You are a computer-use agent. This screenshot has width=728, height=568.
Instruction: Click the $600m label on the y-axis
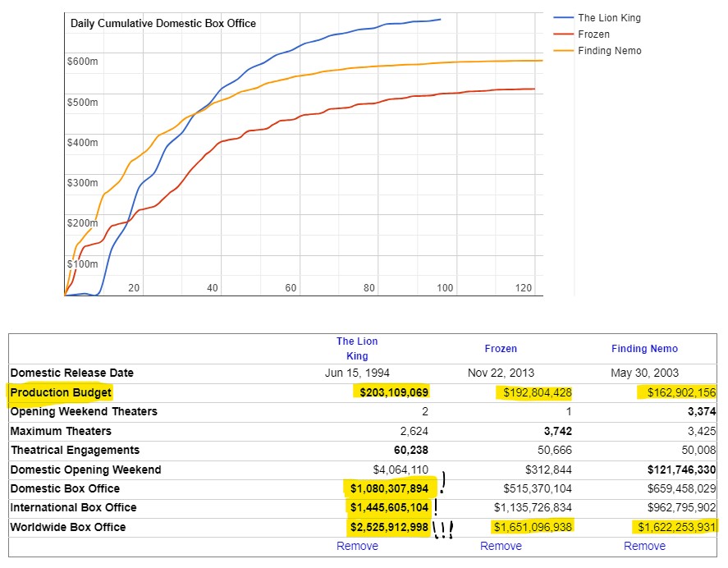click(x=82, y=62)
